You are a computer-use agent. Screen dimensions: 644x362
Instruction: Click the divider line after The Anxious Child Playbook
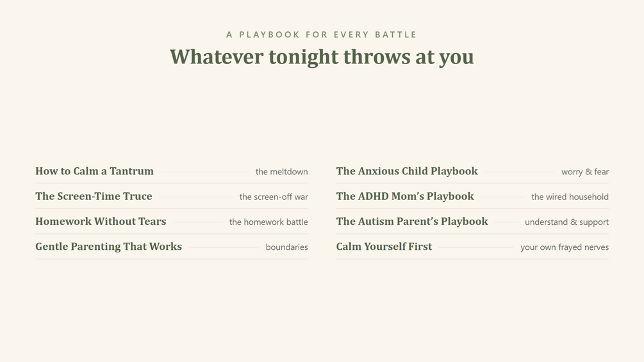pyautogui.click(x=520, y=172)
